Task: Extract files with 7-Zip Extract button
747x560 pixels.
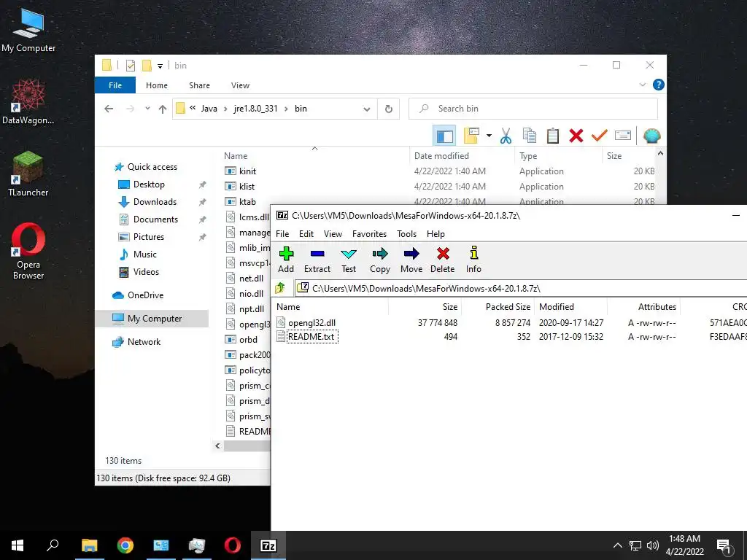Action: coord(317,260)
